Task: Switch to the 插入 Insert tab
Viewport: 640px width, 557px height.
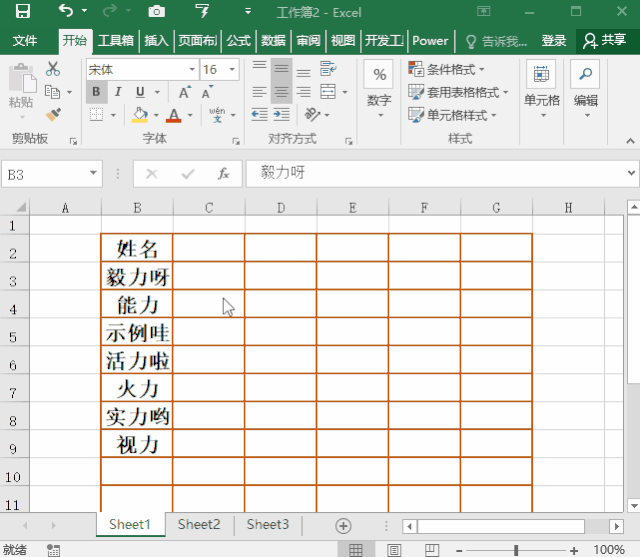Action: pos(156,41)
